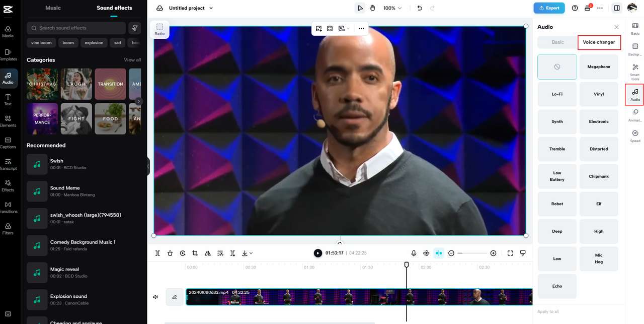Select the Swish sound effect
This screenshot has width=644, height=324.
84,164
